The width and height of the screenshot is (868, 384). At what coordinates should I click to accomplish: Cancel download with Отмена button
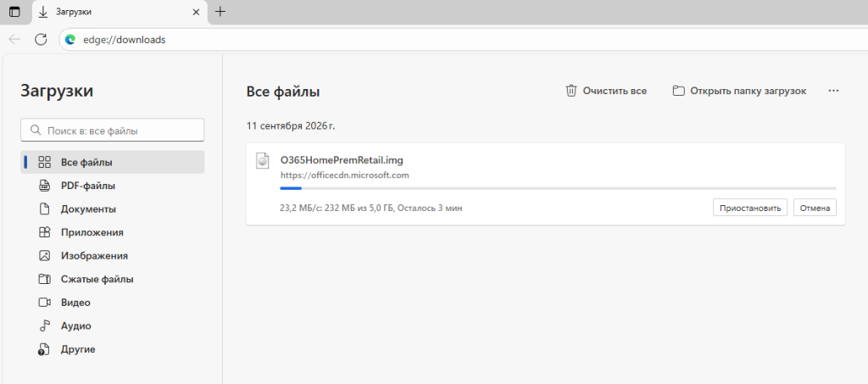point(815,208)
